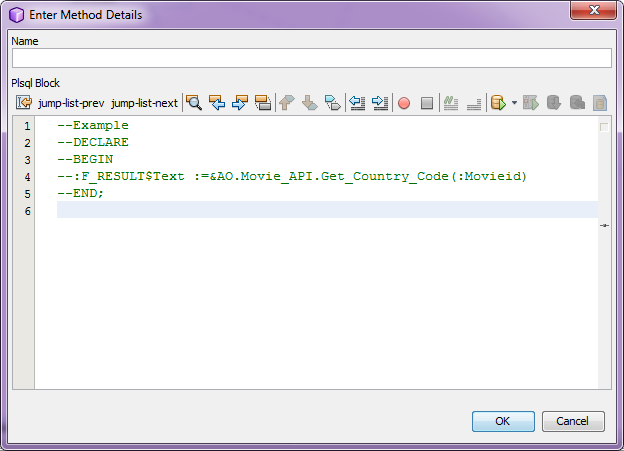Click the jump-list-next toolbar item
Viewport: 624px width, 451px height.
144,103
